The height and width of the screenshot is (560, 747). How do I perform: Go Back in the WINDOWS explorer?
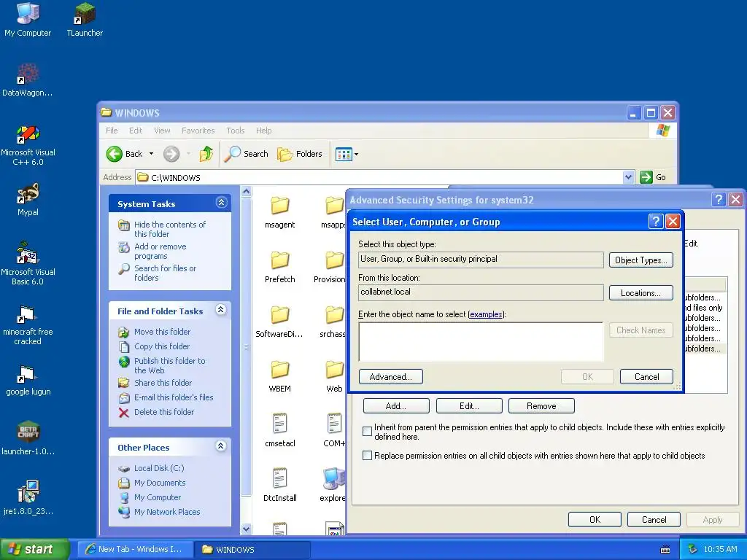tap(124, 154)
